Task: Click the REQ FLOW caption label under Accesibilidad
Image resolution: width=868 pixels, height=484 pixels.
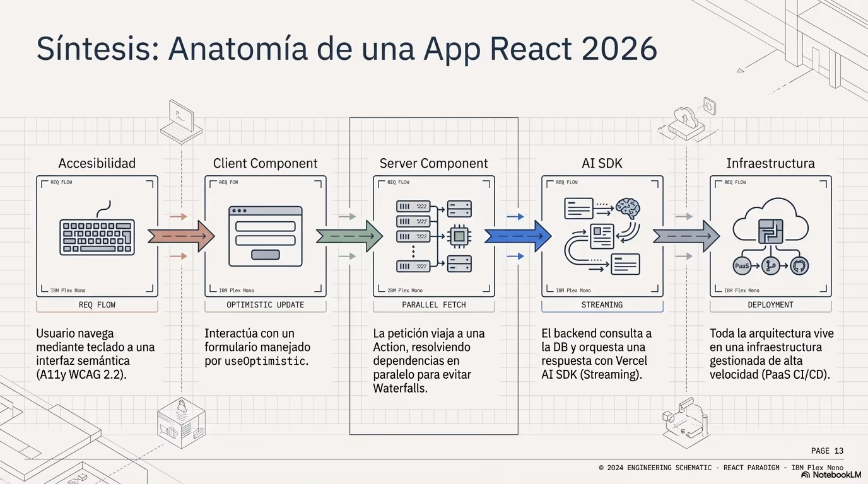Action: 97,304
